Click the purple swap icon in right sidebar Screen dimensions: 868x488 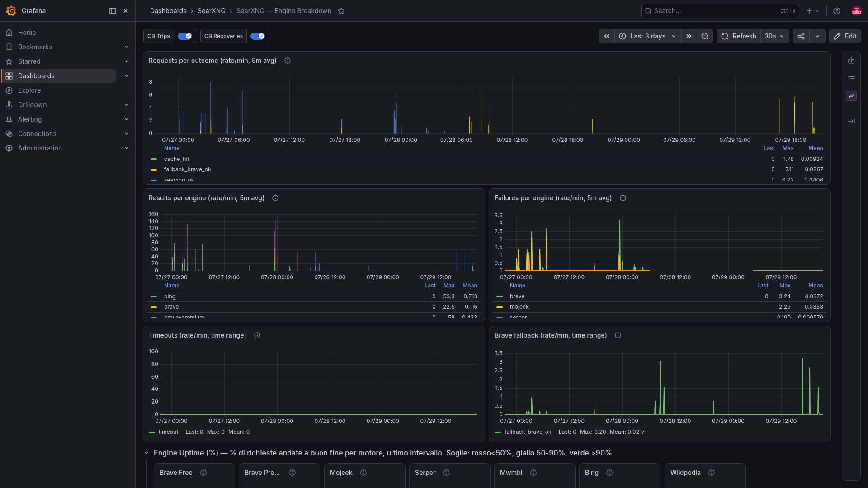coord(851,96)
